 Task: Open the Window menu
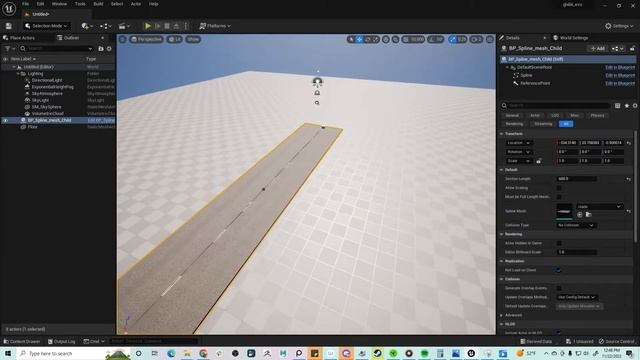[x=59, y=4]
